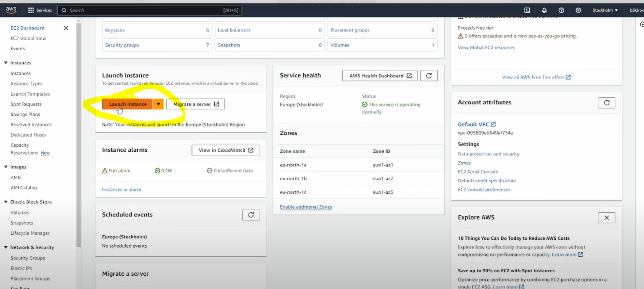Open the help question mark icon
644x289 pixels.
[561, 10]
